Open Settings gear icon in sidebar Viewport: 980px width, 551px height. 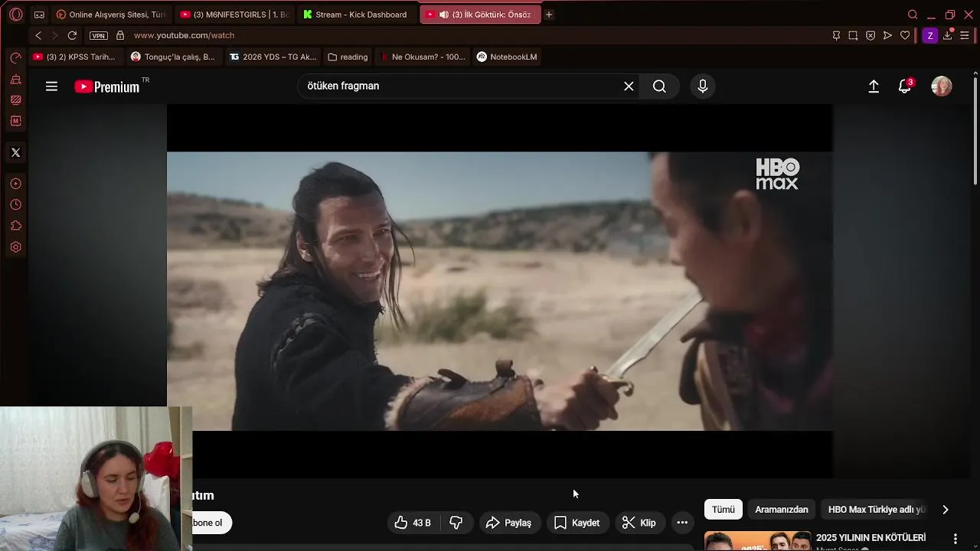(15, 247)
